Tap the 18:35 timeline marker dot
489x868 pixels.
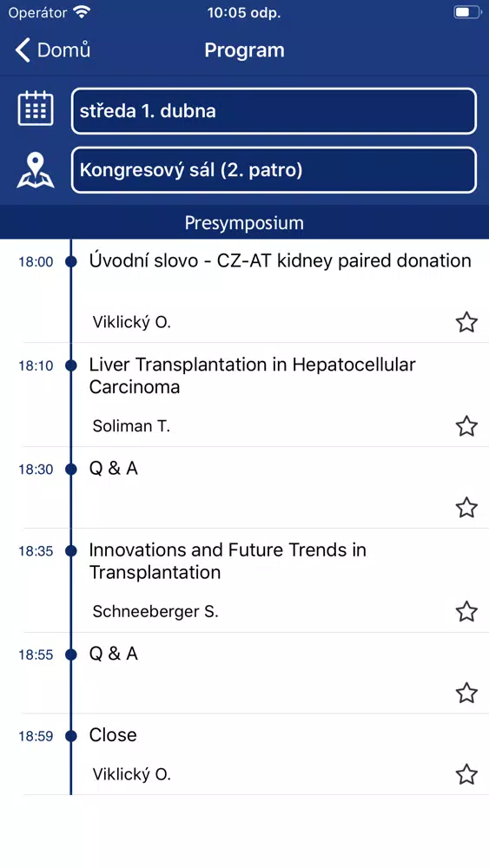[x=71, y=551]
